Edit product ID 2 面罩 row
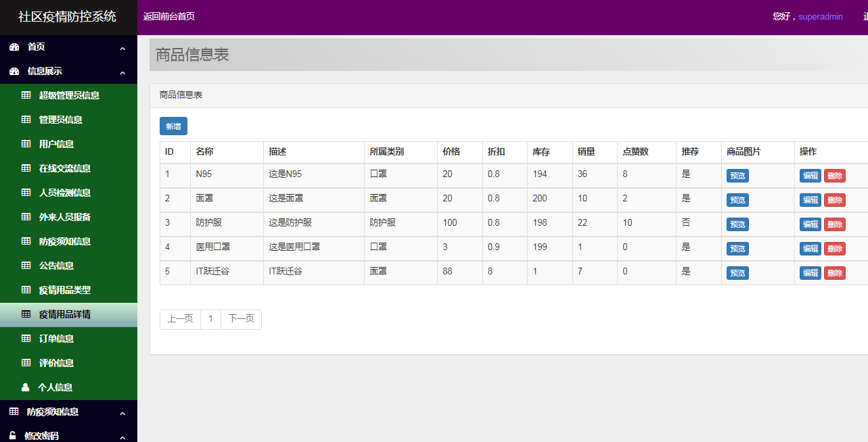Viewport: 868px width, 442px height. coord(810,200)
